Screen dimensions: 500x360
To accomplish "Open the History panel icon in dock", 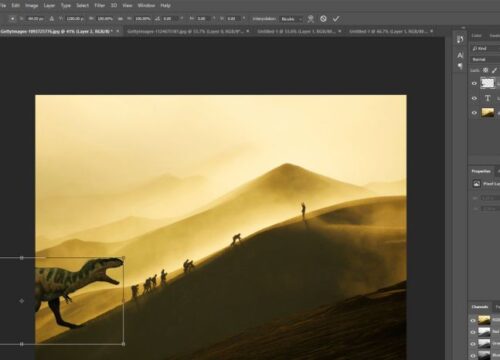I will 460,40.
